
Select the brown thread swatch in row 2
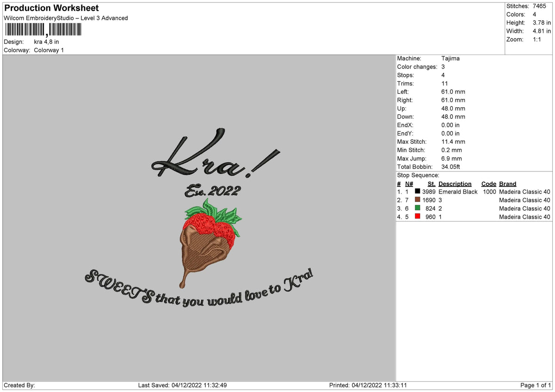[418, 200]
